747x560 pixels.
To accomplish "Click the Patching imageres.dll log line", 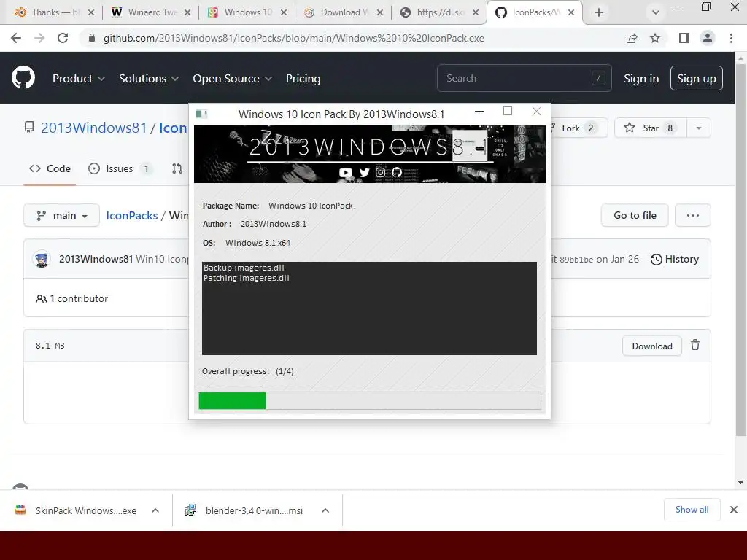I will point(247,278).
